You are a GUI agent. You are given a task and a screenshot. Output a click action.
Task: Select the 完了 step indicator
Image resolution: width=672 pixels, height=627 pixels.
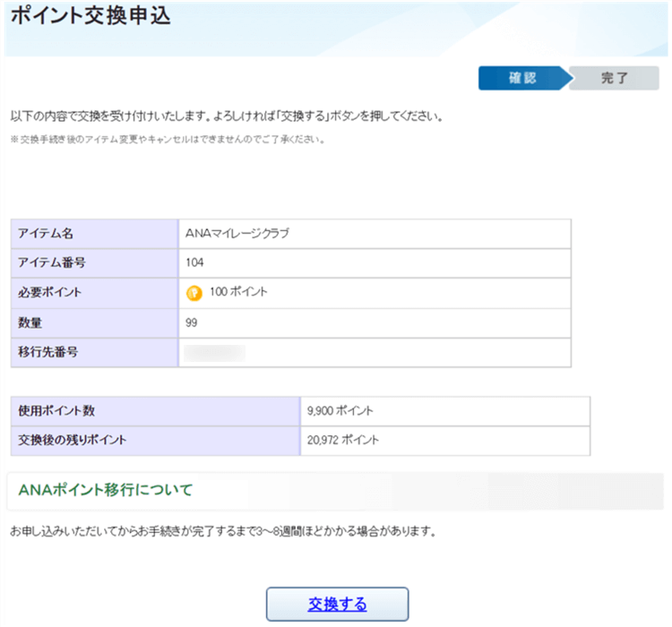tap(615, 78)
